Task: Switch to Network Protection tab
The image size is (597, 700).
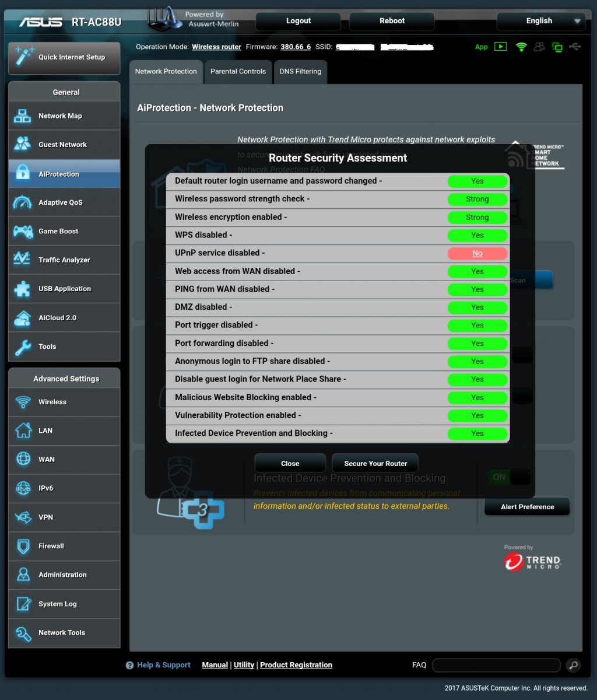Action: coord(166,72)
